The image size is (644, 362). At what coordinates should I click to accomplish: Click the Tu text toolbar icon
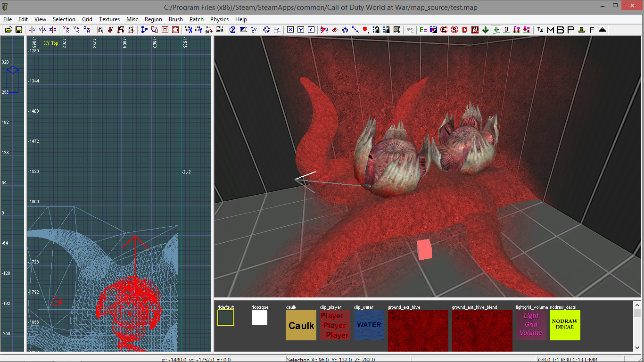(x=541, y=30)
